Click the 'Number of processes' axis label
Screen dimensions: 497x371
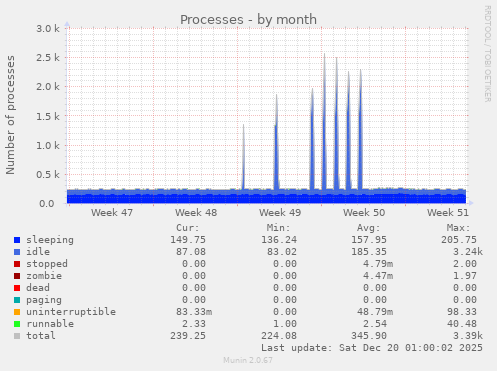click(10, 115)
